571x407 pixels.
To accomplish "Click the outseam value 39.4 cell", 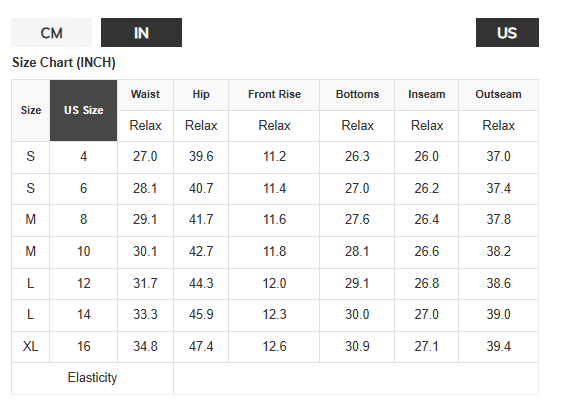I will tap(499, 346).
